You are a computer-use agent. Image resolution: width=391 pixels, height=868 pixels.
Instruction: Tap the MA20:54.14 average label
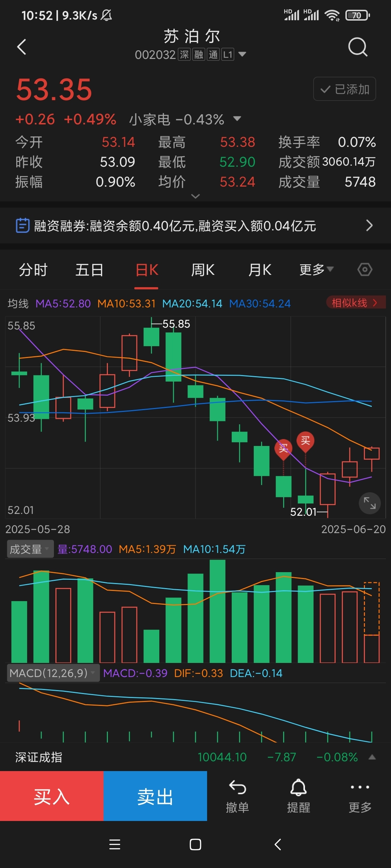(x=192, y=303)
